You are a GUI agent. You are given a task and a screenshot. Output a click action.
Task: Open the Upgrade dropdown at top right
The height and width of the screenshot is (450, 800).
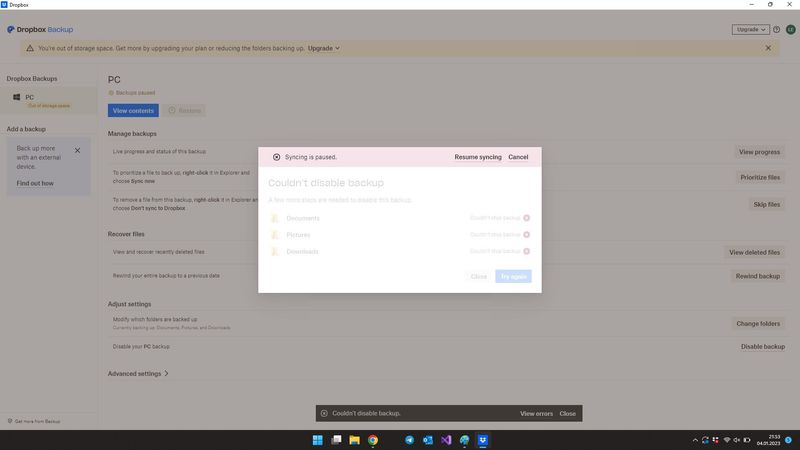point(751,30)
